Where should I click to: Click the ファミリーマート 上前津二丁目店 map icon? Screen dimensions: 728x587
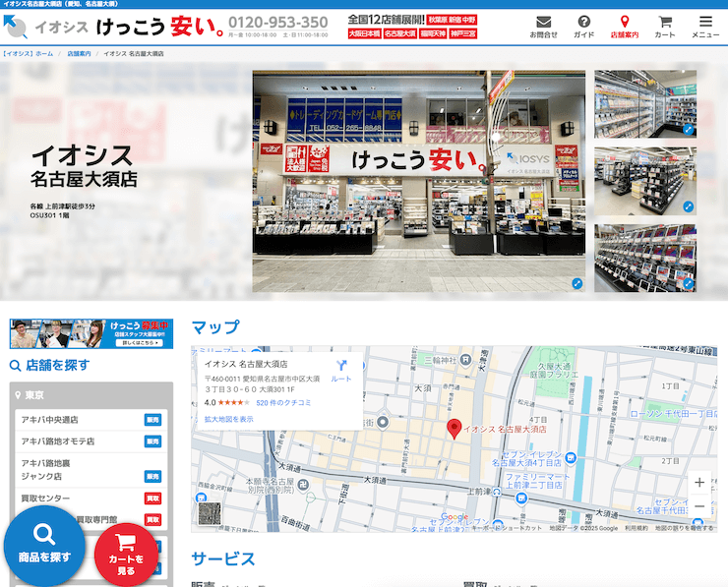coord(521,499)
